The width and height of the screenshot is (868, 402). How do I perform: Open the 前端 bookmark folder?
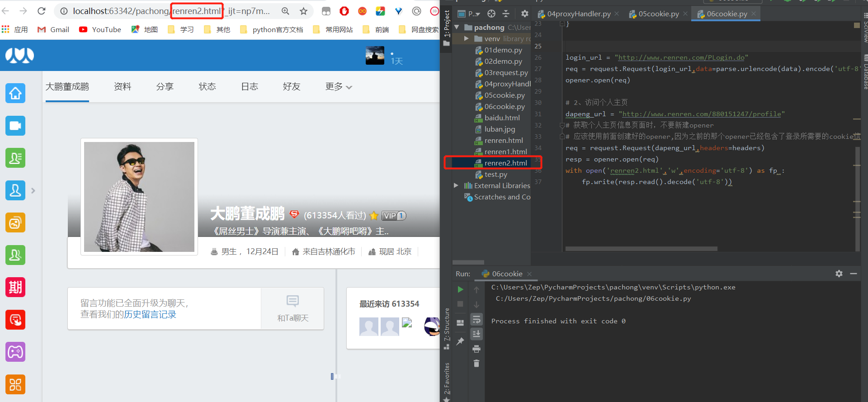(x=376, y=29)
